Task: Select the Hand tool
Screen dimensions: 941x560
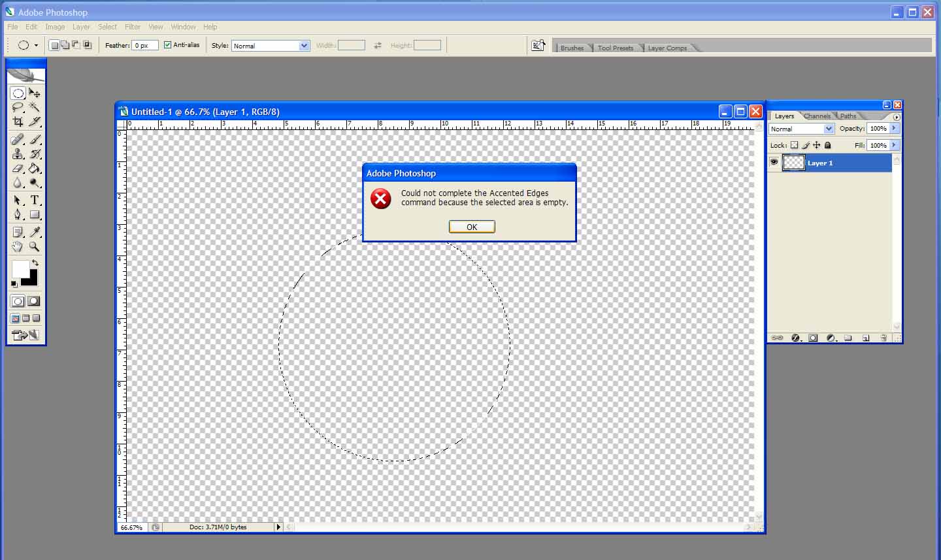Action: point(18,247)
